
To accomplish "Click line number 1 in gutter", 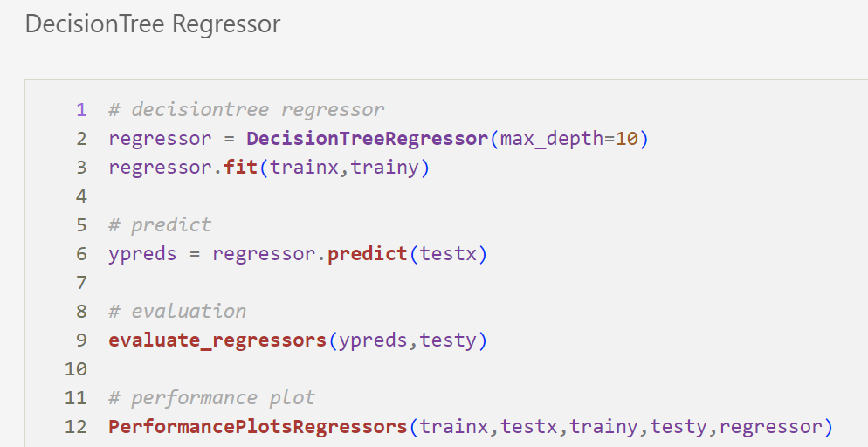I will (x=81, y=110).
